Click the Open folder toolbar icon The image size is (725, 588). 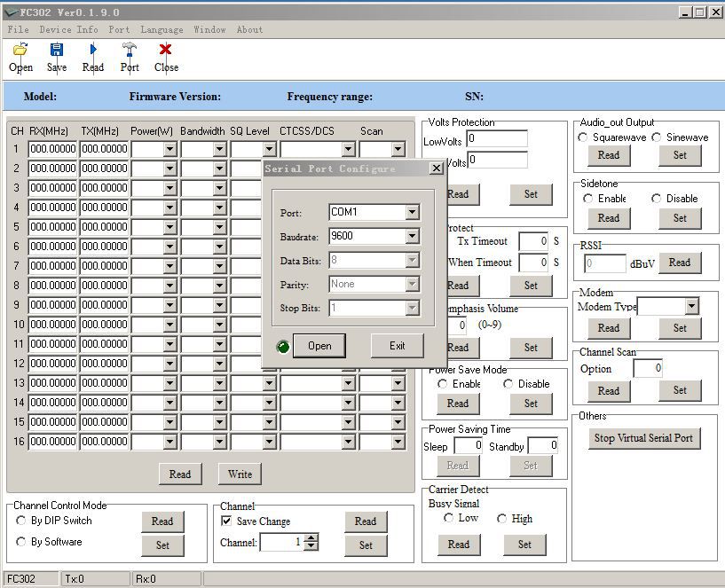point(20,49)
